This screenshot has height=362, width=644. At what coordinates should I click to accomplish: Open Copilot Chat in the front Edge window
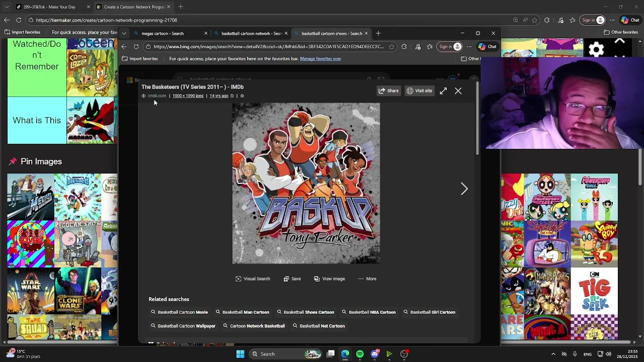pyautogui.click(x=488, y=47)
